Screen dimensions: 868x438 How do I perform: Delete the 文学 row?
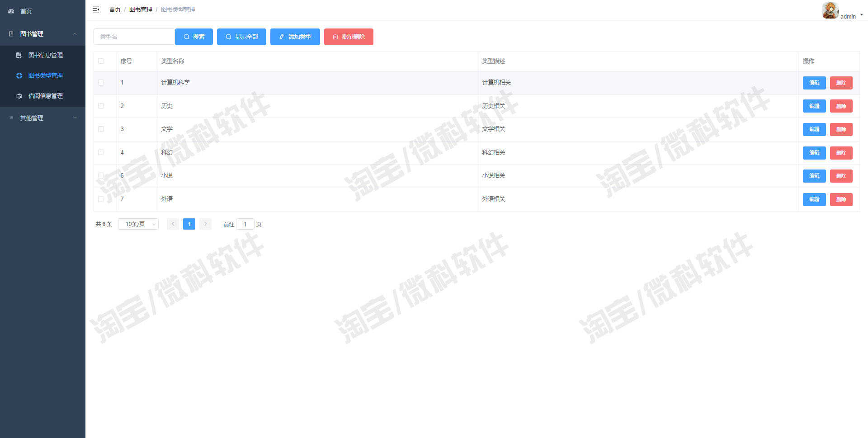841,129
